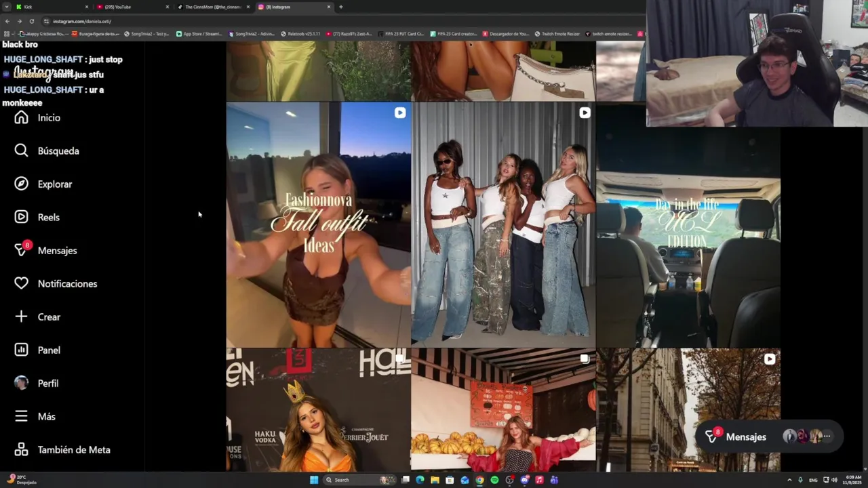Reload the page with refresh icon
The width and height of the screenshot is (868, 488).
tap(31, 21)
